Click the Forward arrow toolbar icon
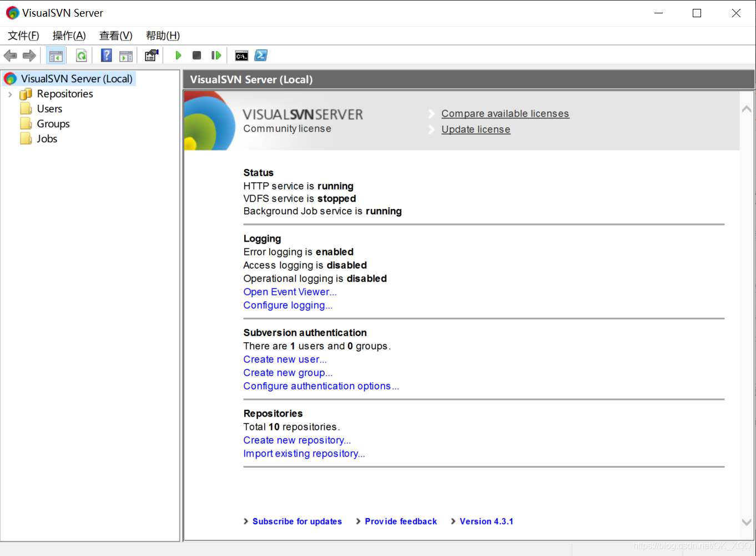 [29, 56]
